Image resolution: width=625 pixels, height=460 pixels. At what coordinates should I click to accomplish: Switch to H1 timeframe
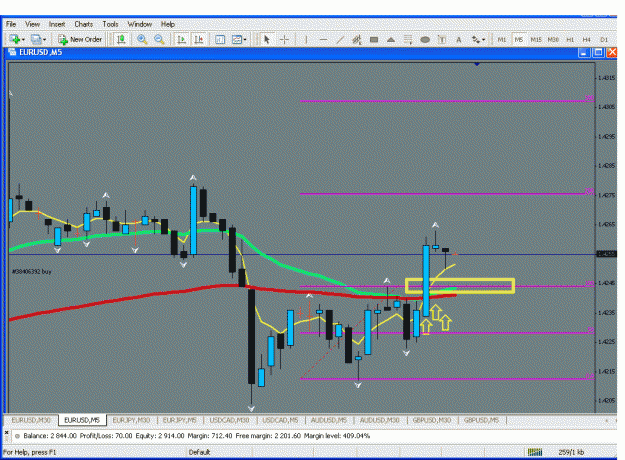(x=570, y=39)
